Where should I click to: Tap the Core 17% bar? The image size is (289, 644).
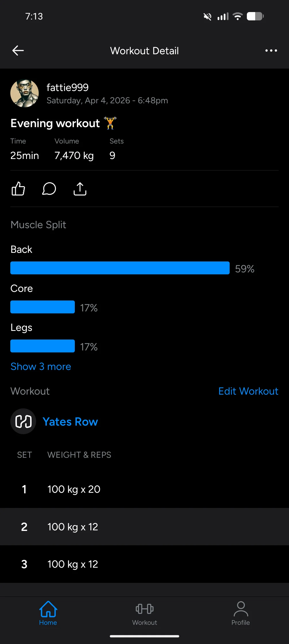coord(42,307)
